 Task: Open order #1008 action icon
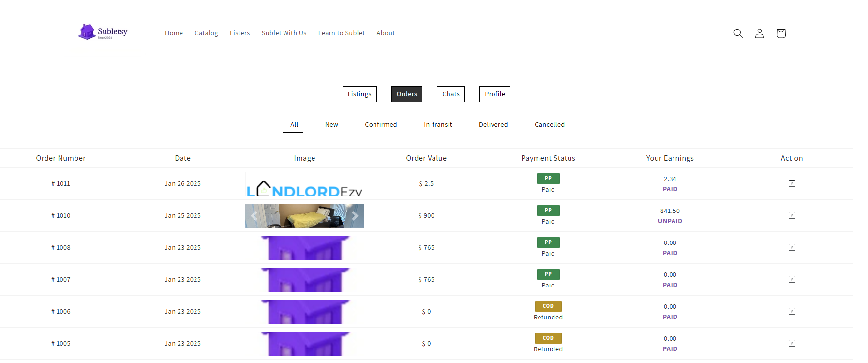pyautogui.click(x=792, y=247)
